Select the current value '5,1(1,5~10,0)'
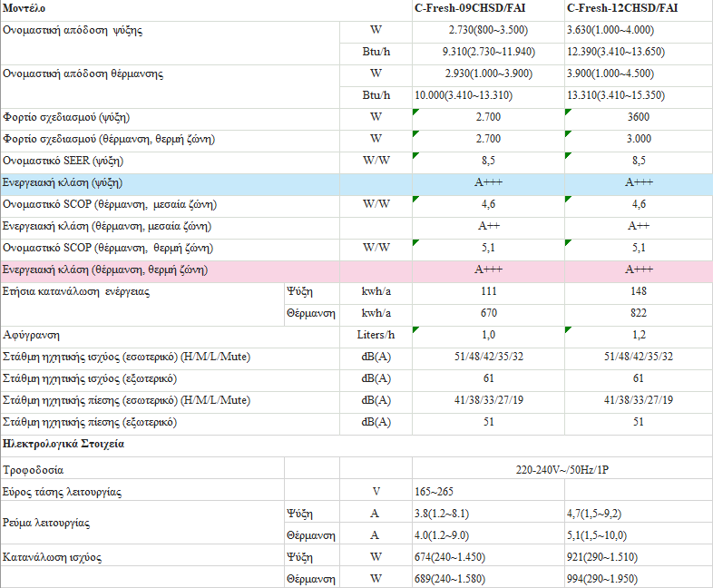 (x=597, y=535)
